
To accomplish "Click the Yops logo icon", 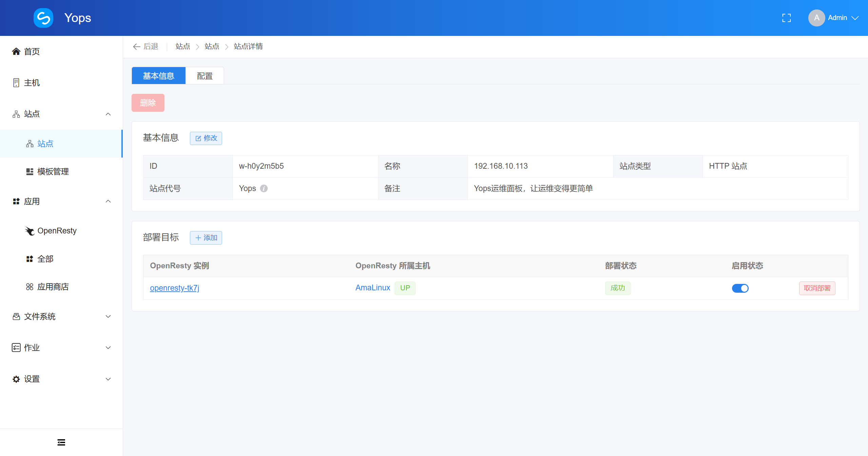I will (43, 18).
